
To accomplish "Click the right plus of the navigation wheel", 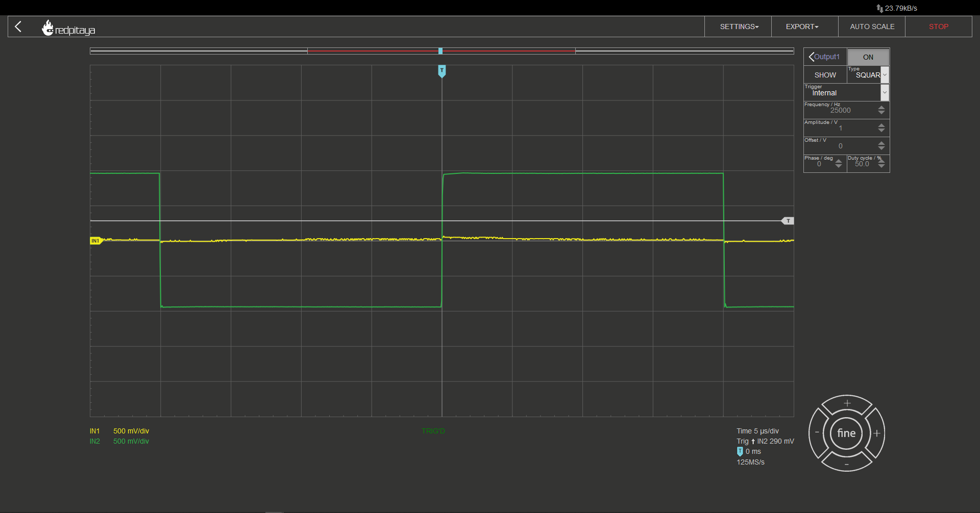I will [877, 433].
